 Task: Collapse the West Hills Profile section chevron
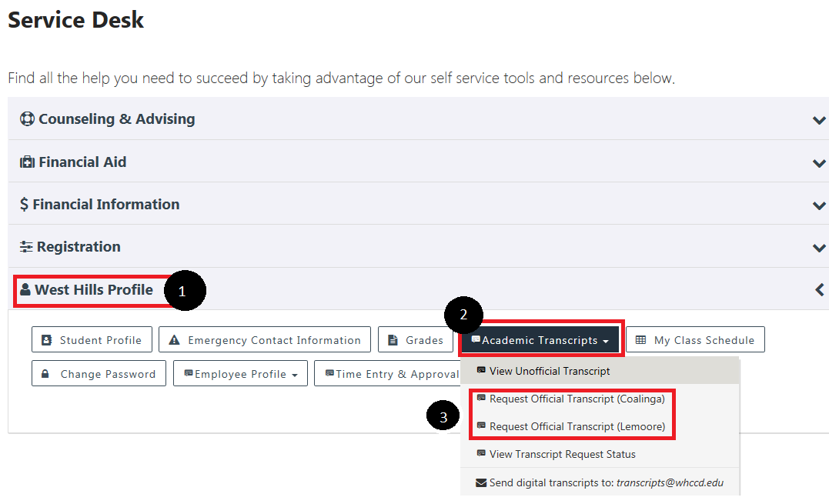click(x=820, y=289)
